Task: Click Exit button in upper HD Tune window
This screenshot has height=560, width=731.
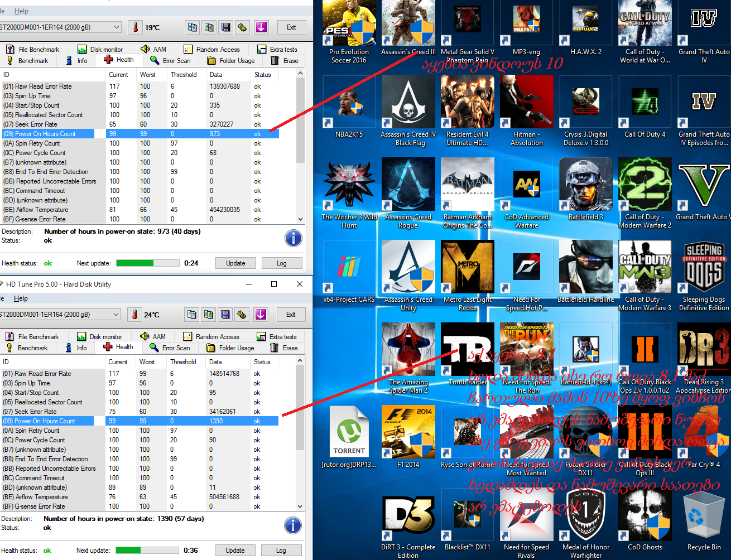Action: tap(291, 27)
